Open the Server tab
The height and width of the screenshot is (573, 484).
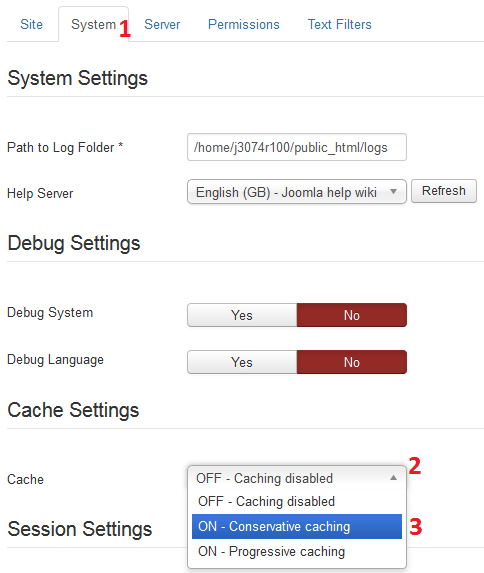pyautogui.click(x=162, y=24)
